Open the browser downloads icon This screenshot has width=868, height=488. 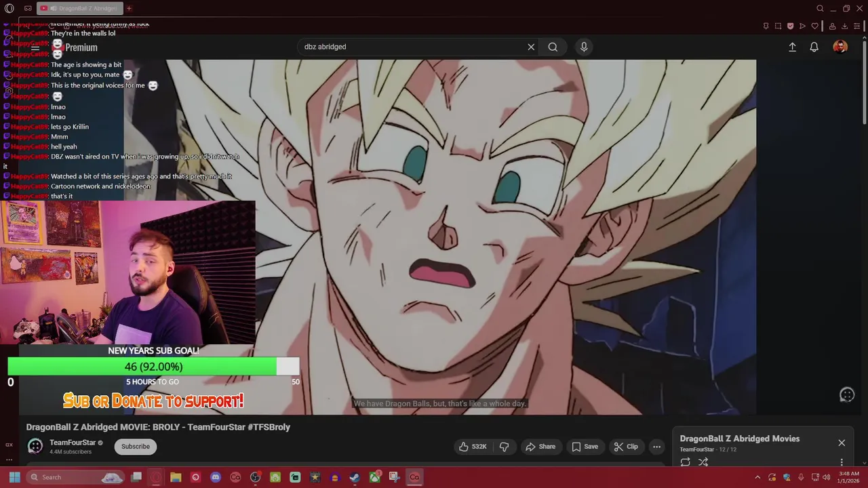(844, 26)
